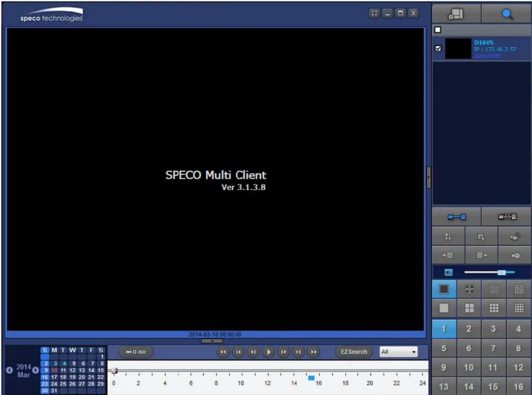Select the outlined 16-split layout icon

click(x=519, y=289)
